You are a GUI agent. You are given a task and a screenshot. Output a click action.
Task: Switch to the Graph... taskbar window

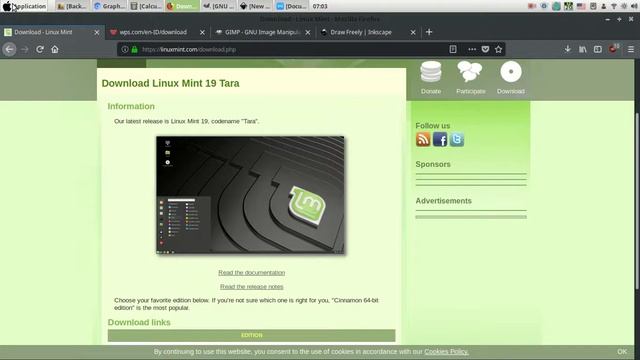[x=109, y=6]
